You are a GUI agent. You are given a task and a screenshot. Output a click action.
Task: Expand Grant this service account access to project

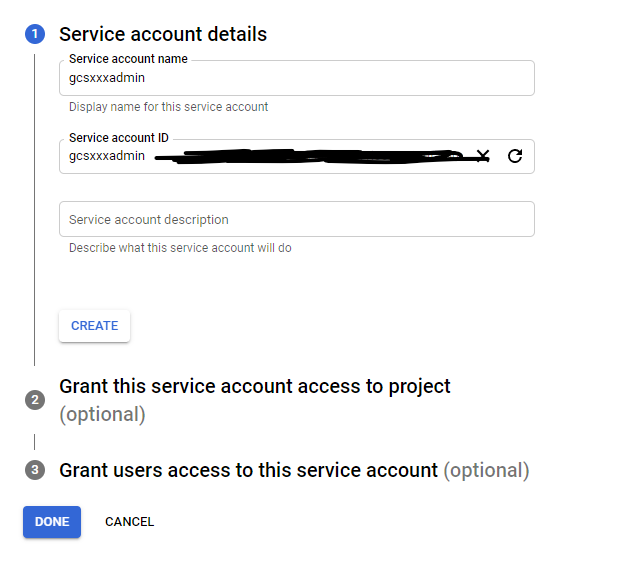coord(255,386)
